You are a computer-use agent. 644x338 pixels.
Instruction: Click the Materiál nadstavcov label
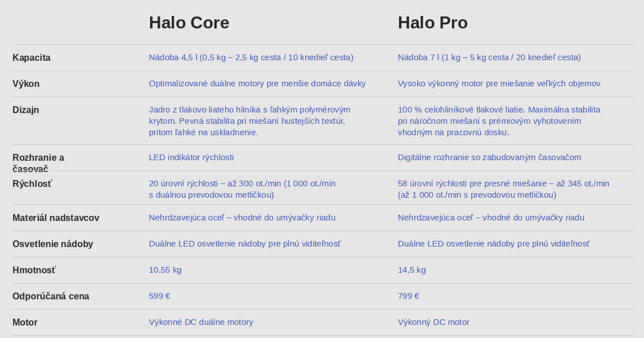pos(56,218)
